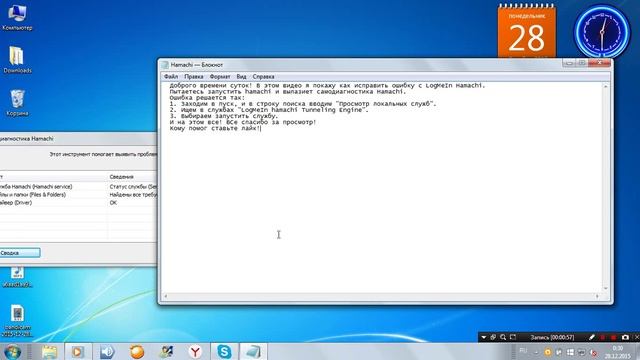Open Skype from the taskbar
Viewport: 640px width, 360px height.
[224, 351]
